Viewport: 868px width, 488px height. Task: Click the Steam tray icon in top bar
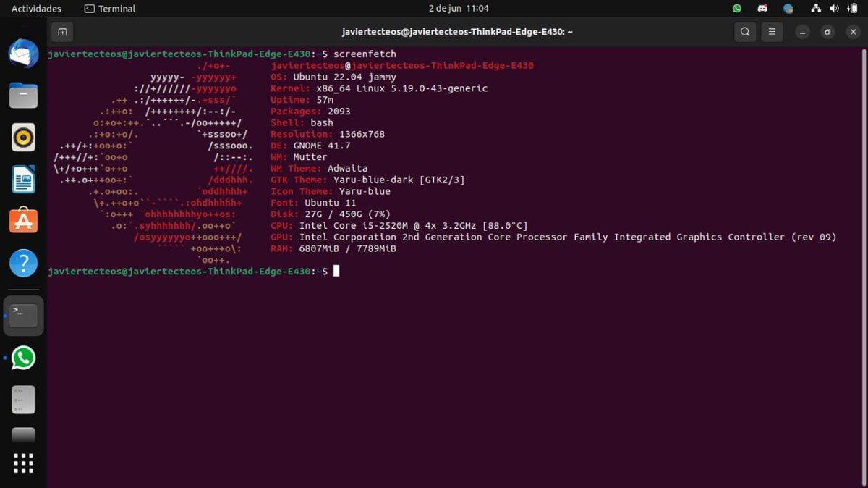788,9
